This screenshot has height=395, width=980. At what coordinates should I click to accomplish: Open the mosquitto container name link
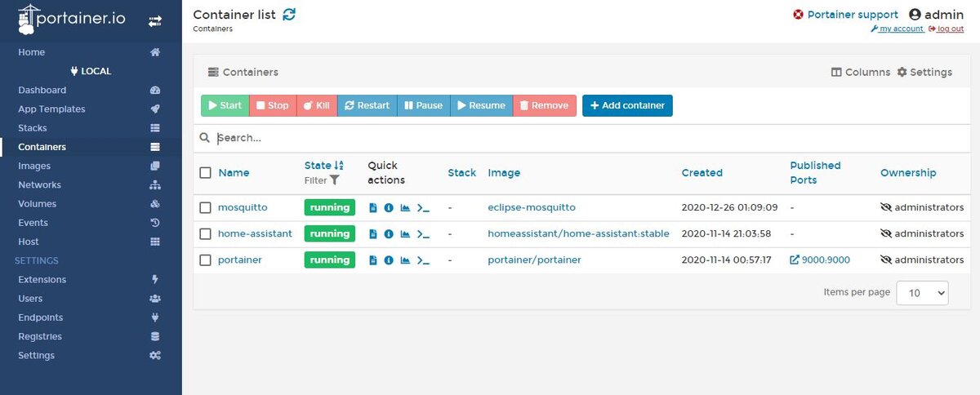click(x=243, y=208)
